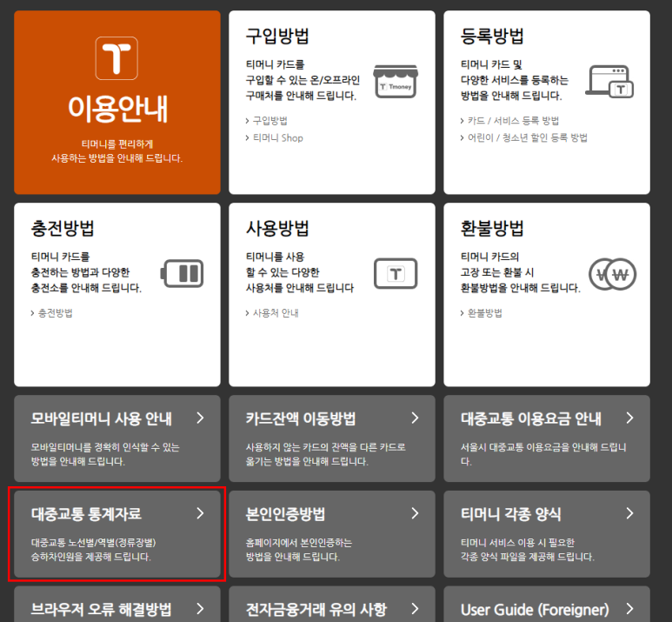Click the won coins refund icon
Viewport: 672px width, 622px height.
[612, 274]
